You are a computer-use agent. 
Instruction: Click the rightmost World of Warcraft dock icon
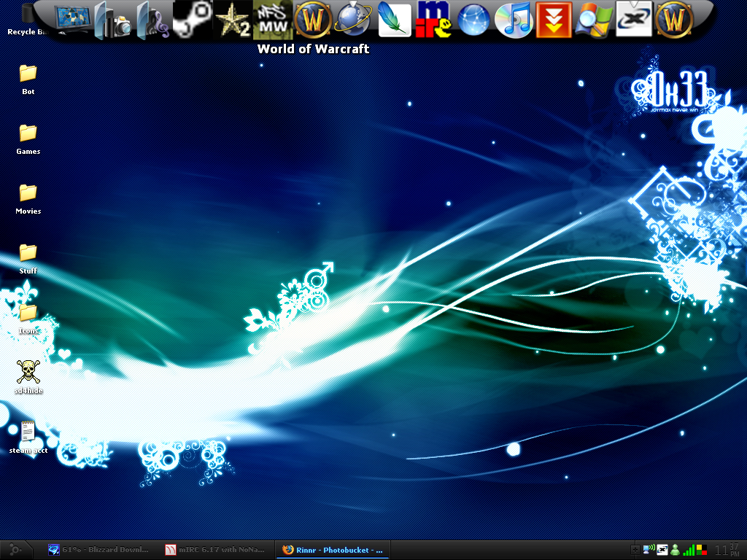tap(674, 20)
